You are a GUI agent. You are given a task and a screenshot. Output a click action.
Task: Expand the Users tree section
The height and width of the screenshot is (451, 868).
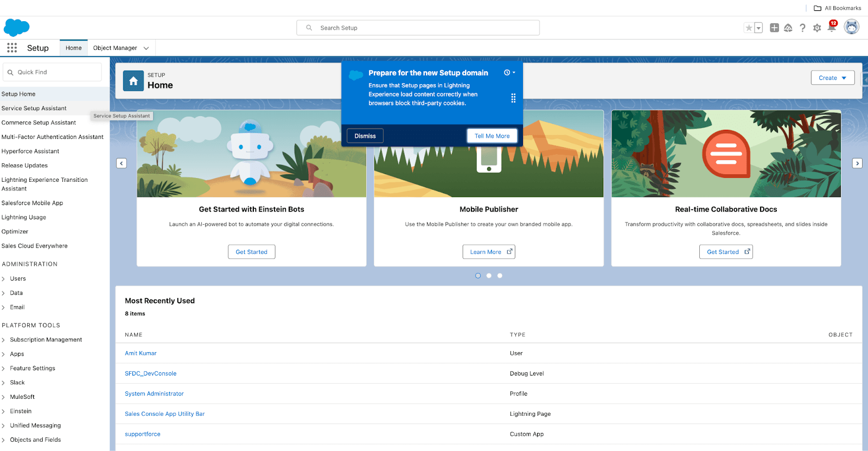(x=4, y=279)
